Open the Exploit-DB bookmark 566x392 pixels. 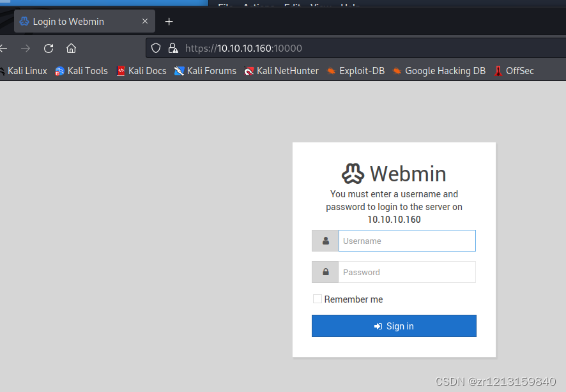[x=356, y=71]
